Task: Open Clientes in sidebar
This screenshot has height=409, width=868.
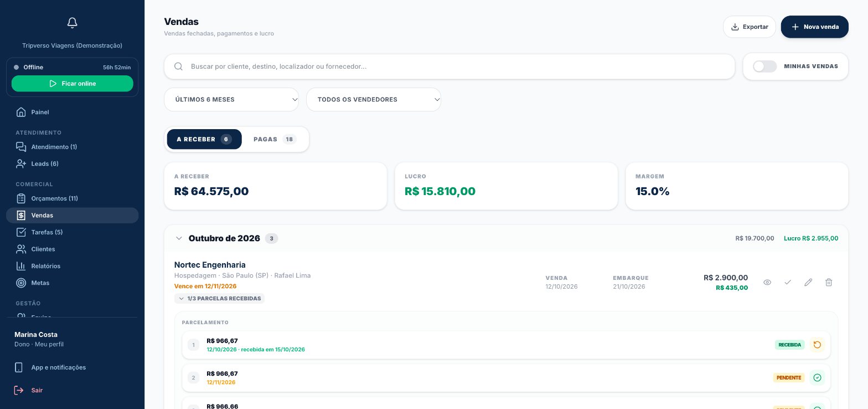Action: (x=72, y=249)
